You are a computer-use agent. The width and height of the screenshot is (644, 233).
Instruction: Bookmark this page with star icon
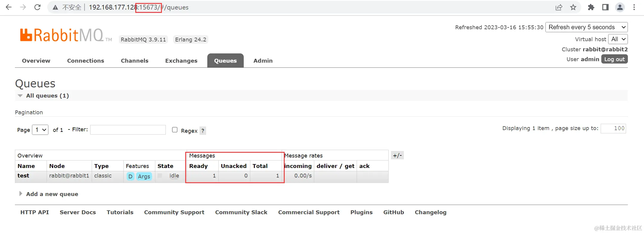pos(573,7)
